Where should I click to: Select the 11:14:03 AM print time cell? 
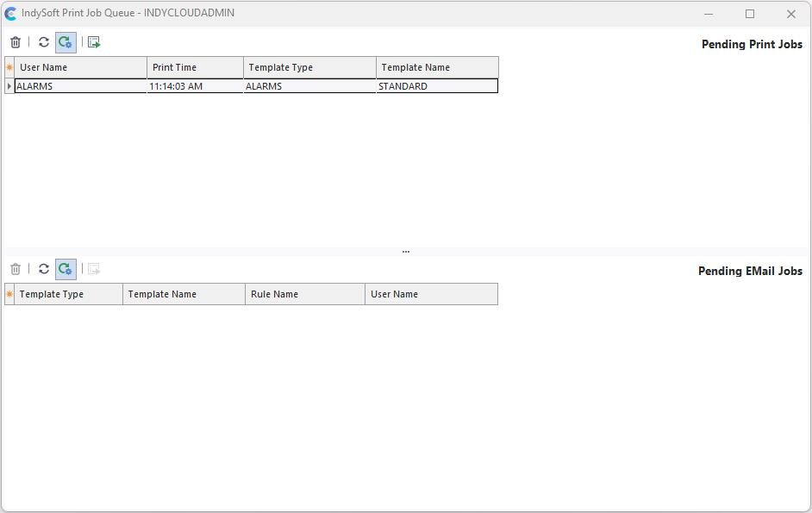point(195,86)
